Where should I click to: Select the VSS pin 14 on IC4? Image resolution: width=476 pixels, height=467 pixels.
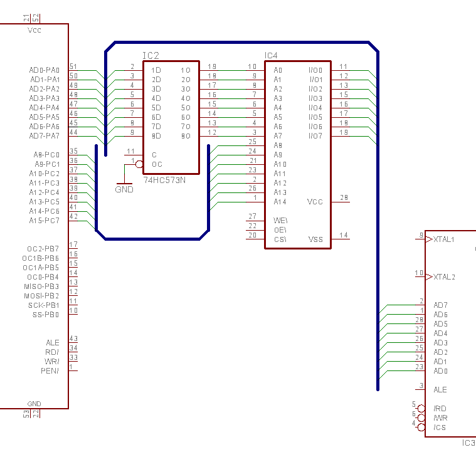(315, 239)
